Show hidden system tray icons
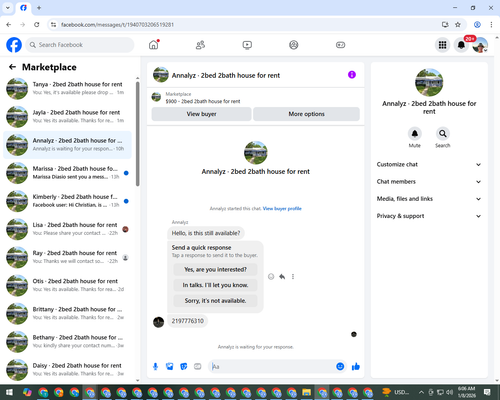Viewport: 500px width, 400px height. [x=421, y=392]
